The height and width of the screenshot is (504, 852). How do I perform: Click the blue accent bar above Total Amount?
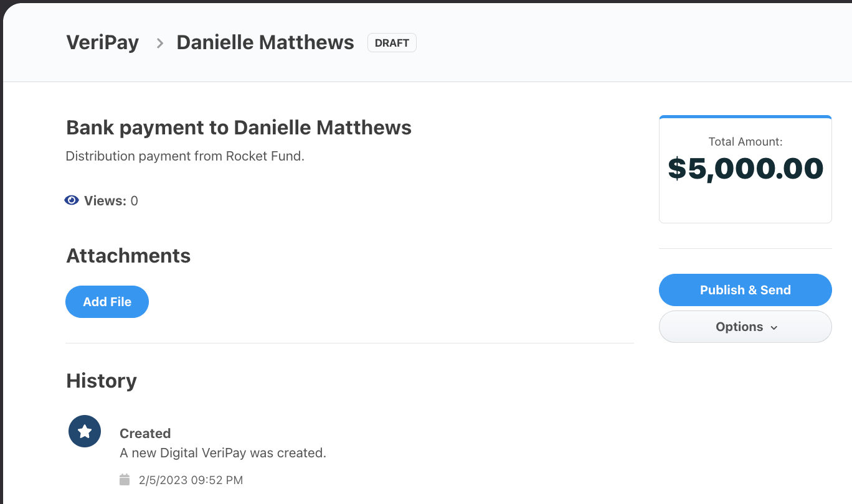tap(745, 115)
